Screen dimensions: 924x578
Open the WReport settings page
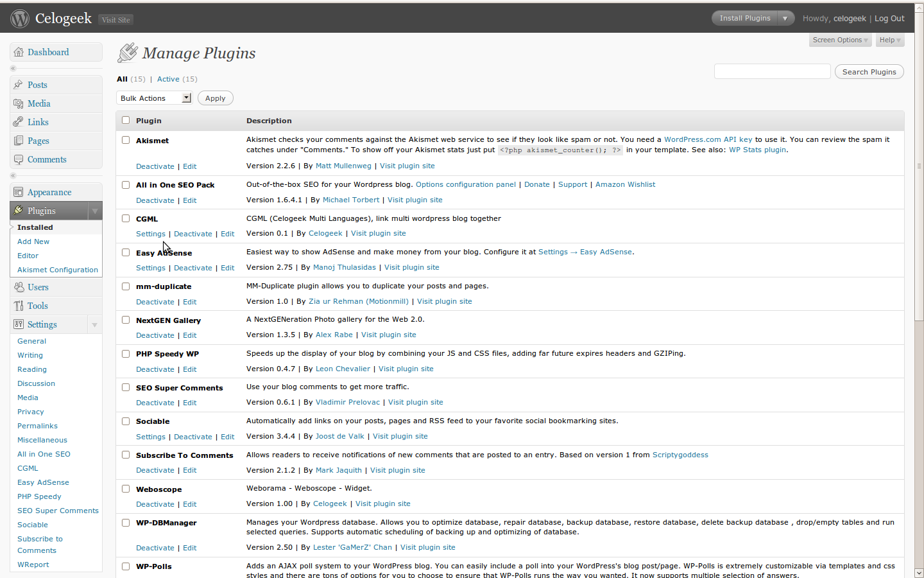(33, 565)
